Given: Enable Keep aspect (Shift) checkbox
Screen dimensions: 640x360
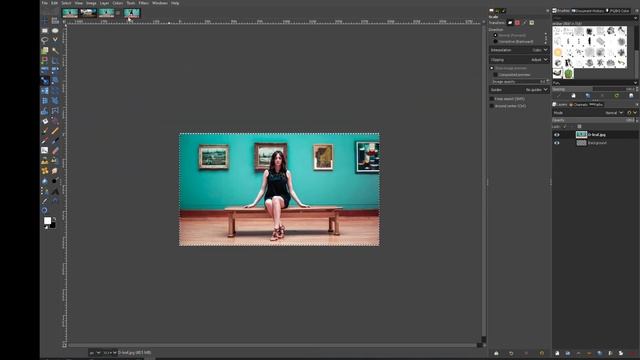Looking at the screenshot, I should click(492, 99).
